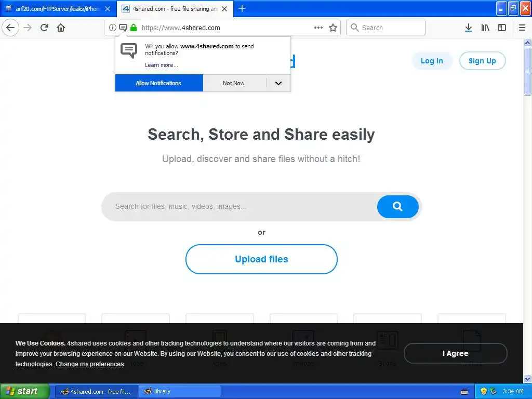Image resolution: width=532 pixels, height=399 pixels.
Task: Open the browser home page
Action: (61, 28)
